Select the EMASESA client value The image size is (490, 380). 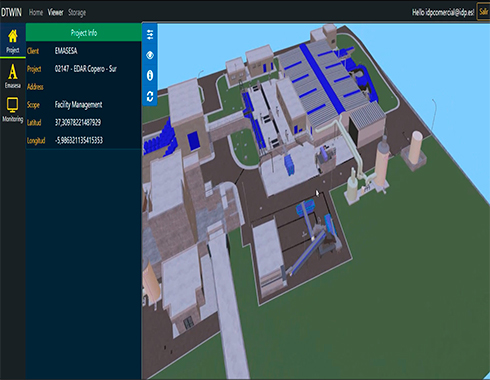pos(66,51)
